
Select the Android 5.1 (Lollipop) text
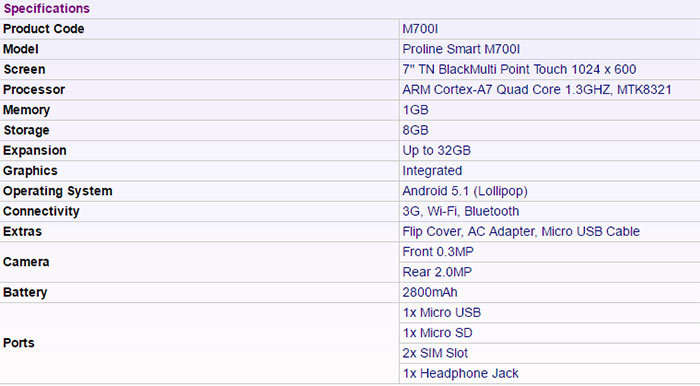click(465, 191)
